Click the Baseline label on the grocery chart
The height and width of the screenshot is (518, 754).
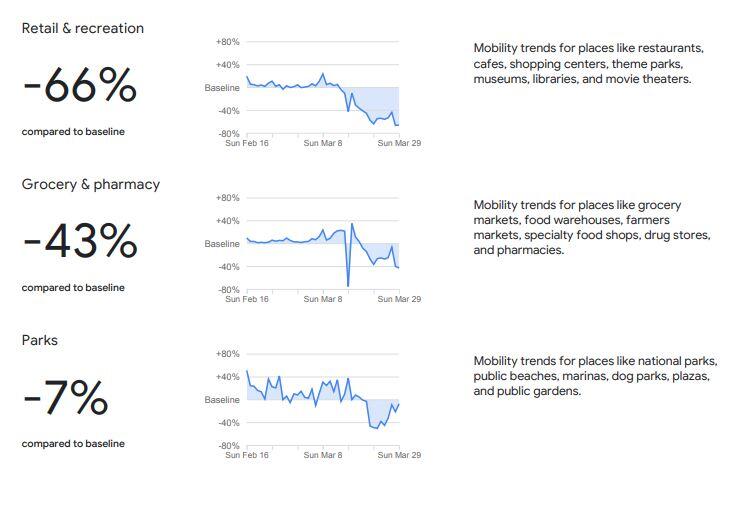click(222, 244)
